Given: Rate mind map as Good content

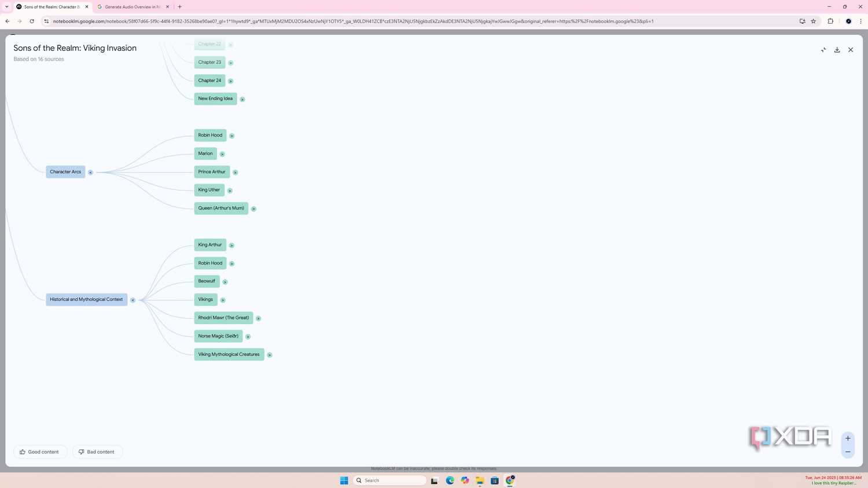Looking at the screenshot, I should click(x=40, y=452).
